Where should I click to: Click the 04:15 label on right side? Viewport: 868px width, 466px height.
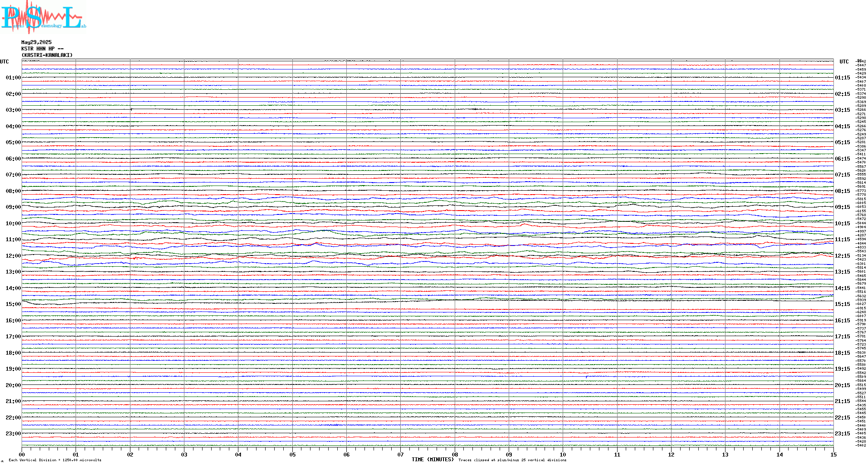[842, 126]
